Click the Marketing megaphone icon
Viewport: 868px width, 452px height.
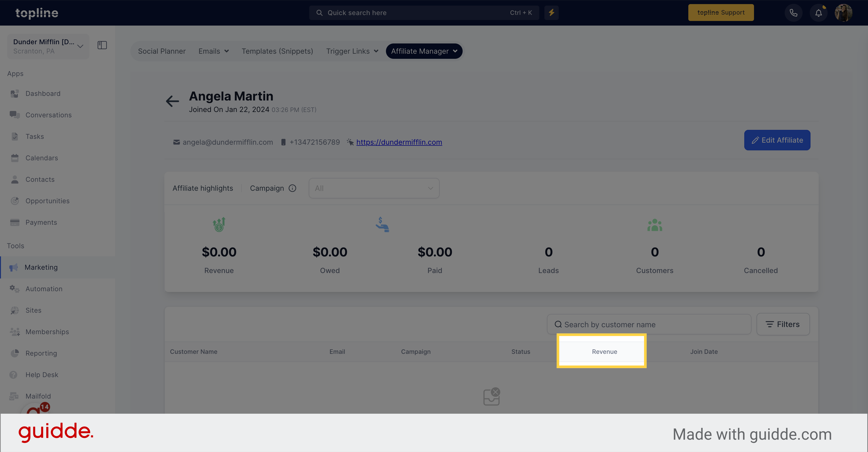coord(14,267)
